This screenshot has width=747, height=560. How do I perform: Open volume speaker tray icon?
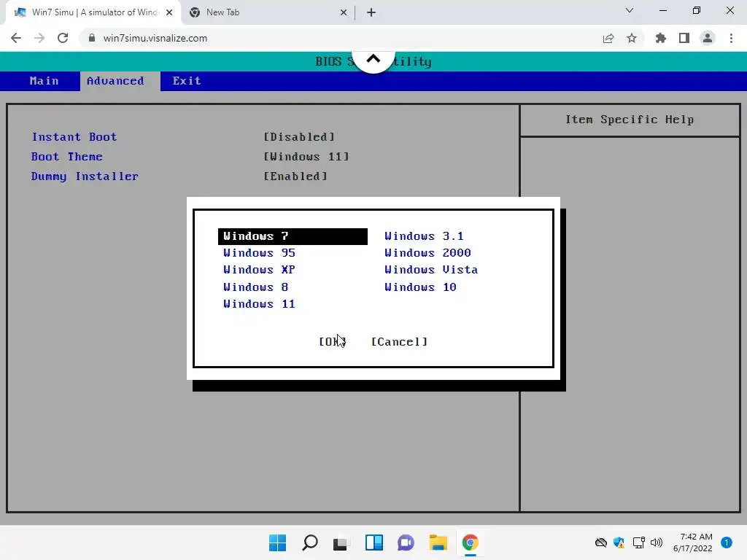click(x=657, y=542)
